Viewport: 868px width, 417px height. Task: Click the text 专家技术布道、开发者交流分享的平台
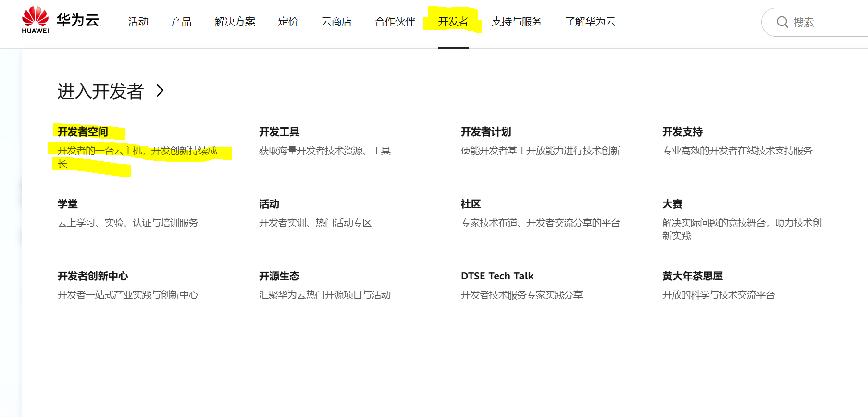click(x=540, y=223)
